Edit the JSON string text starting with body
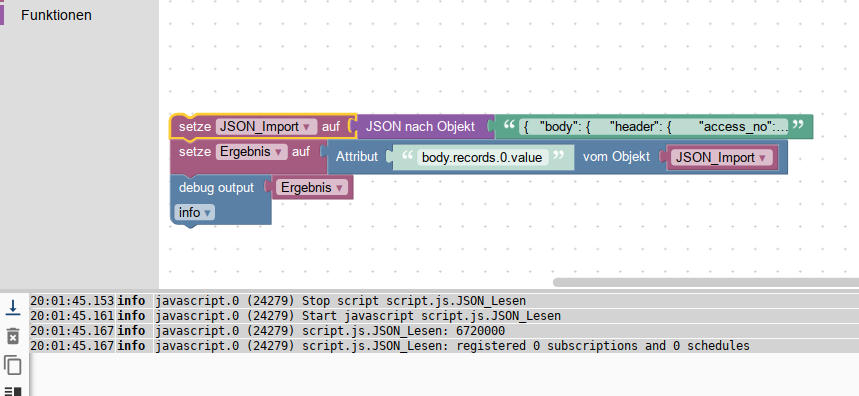 point(654,127)
